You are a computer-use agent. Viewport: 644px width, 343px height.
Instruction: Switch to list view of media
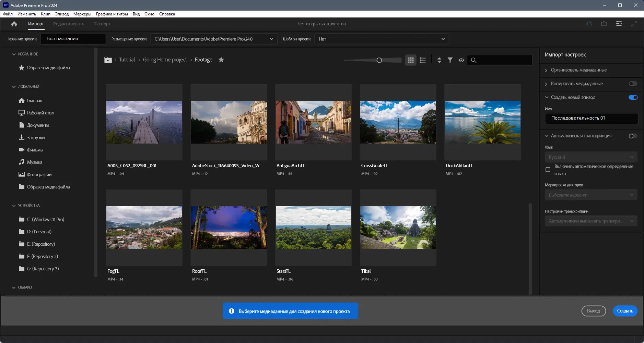[x=423, y=60]
